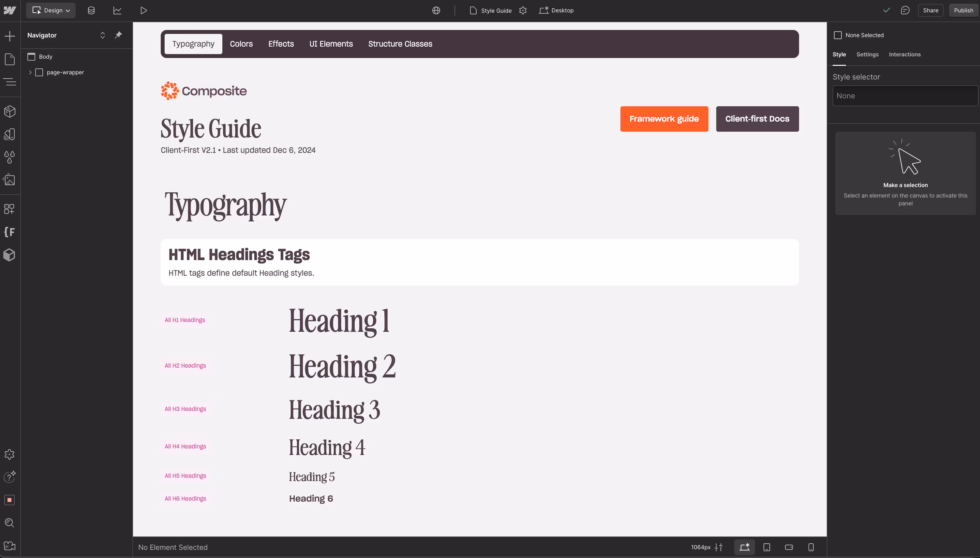The height and width of the screenshot is (558, 980).
Task: Open Style Guide page settings gear
Action: point(523,10)
